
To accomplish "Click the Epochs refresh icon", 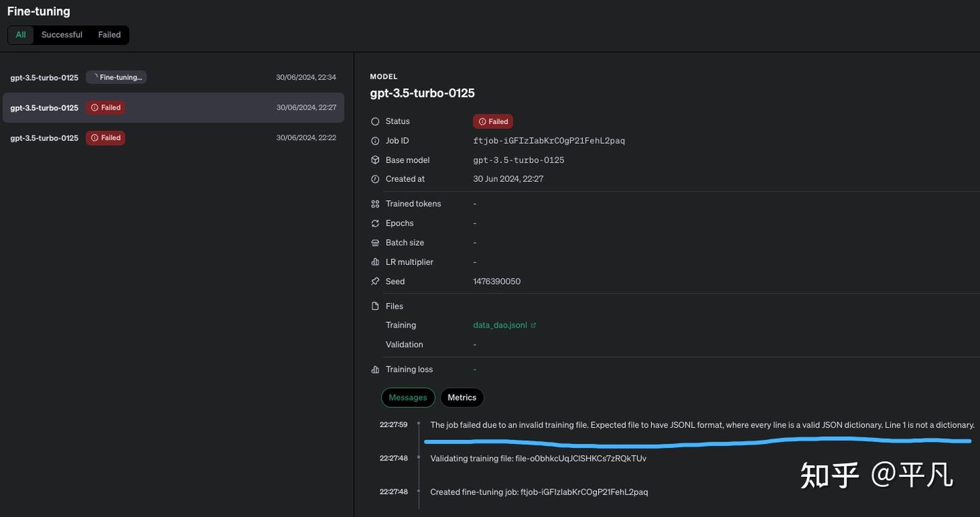I will pyautogui.click(x=375, y=223).
